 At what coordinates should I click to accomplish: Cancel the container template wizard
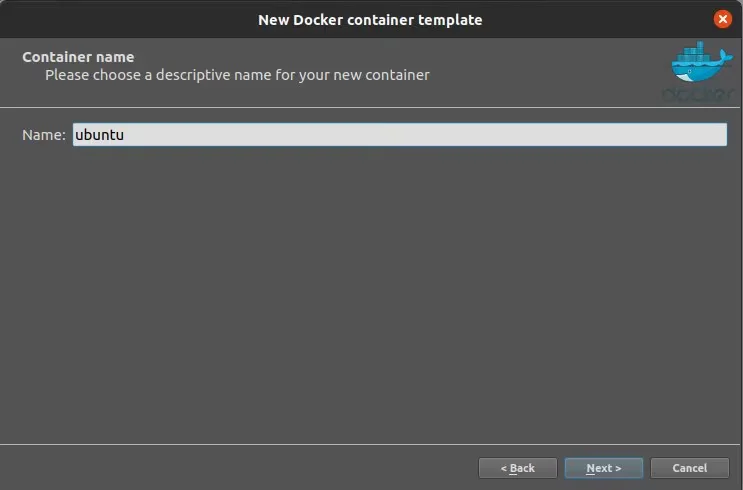(x=689, y=468)
